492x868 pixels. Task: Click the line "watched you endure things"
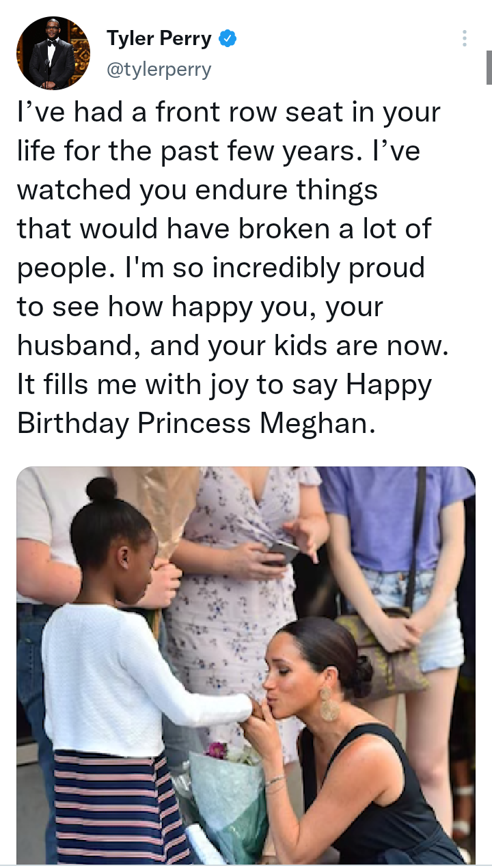197,190
